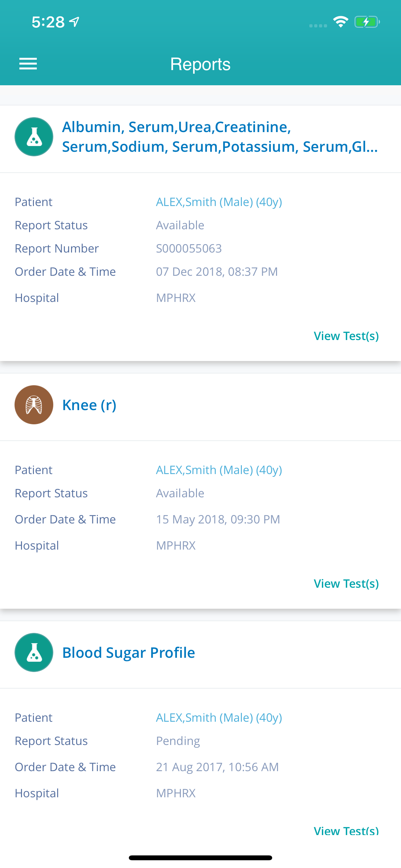The width and height of the screenshot is (401, 868).
Task: Tap the flask icon beside Blood Sugar Profile
Action: click(34, 652)
